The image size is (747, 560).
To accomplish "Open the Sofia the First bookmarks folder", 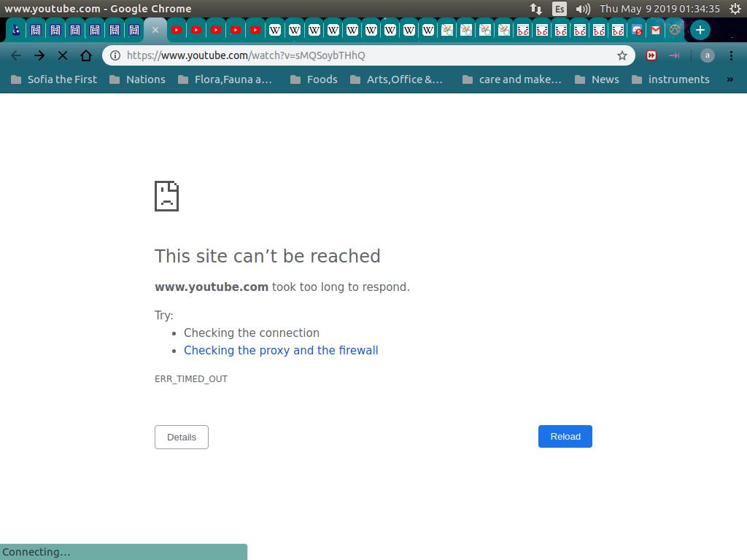I will point(54,79).
